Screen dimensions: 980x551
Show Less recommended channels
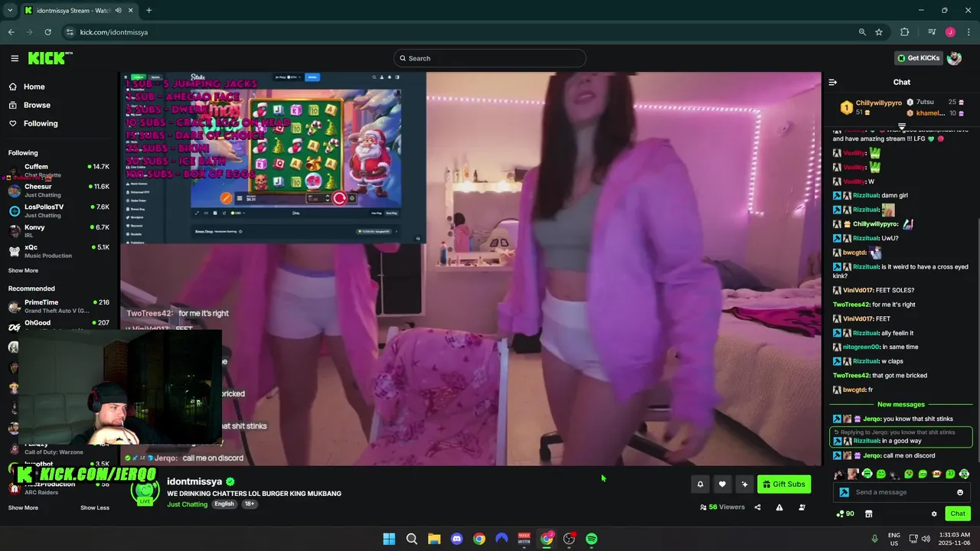click(x=95, y=507)
